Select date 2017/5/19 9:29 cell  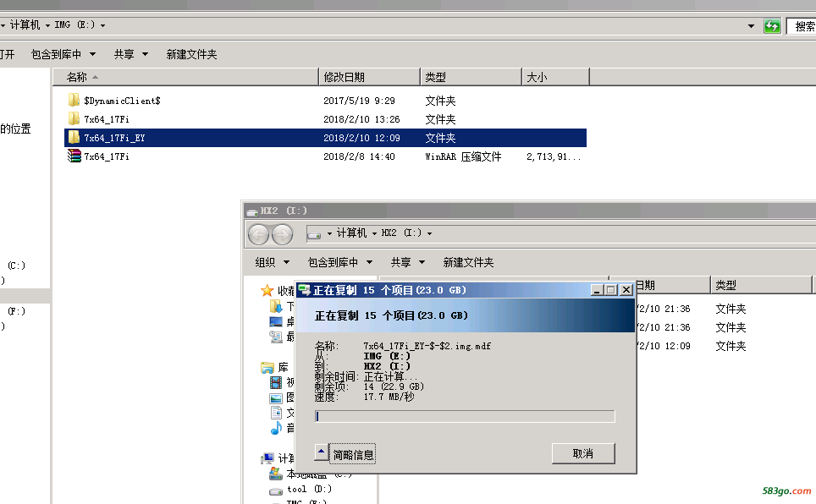click(x=359, y=101)
